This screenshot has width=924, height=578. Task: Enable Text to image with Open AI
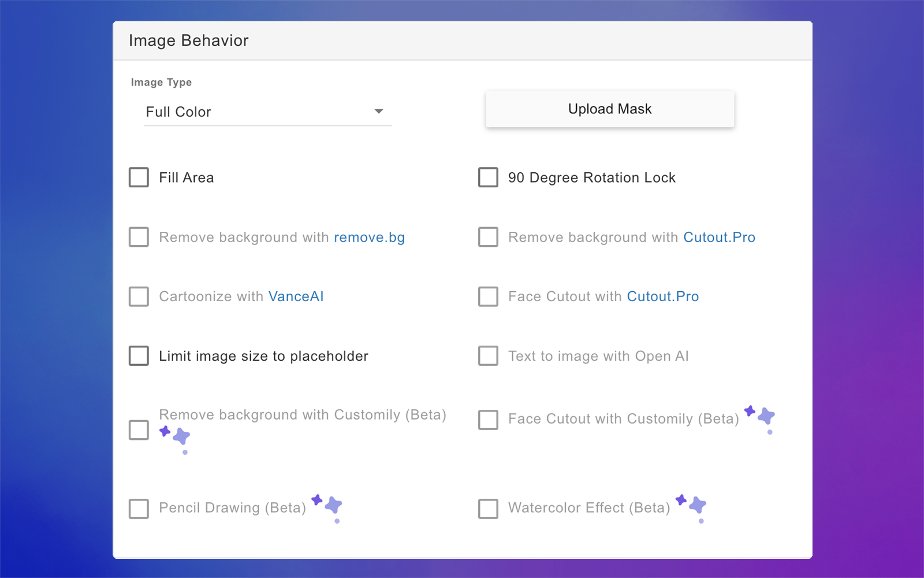click(x=488, y=356)
